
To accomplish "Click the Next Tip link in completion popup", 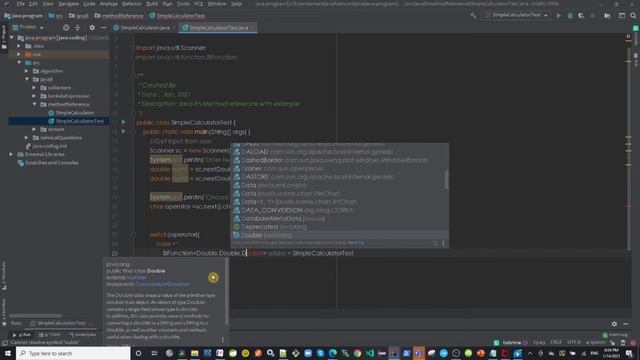I will click(356, 243).
